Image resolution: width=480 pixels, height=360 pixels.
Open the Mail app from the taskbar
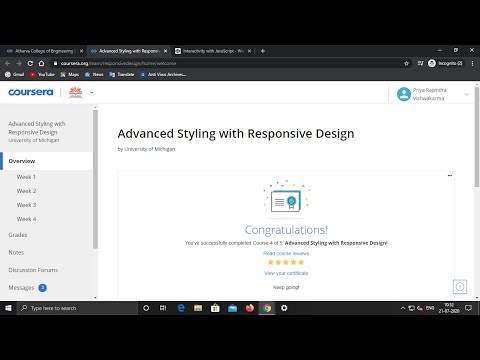tap(233, 308)
